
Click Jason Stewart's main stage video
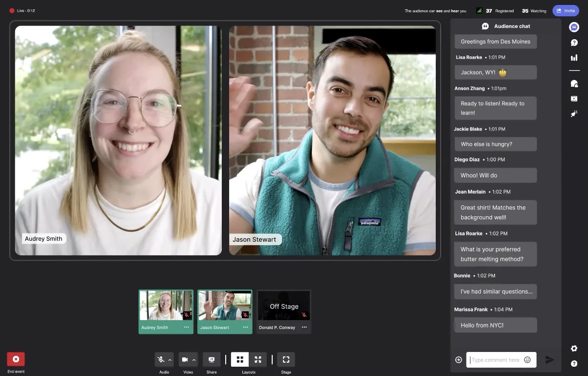click(x=332, y=140)
